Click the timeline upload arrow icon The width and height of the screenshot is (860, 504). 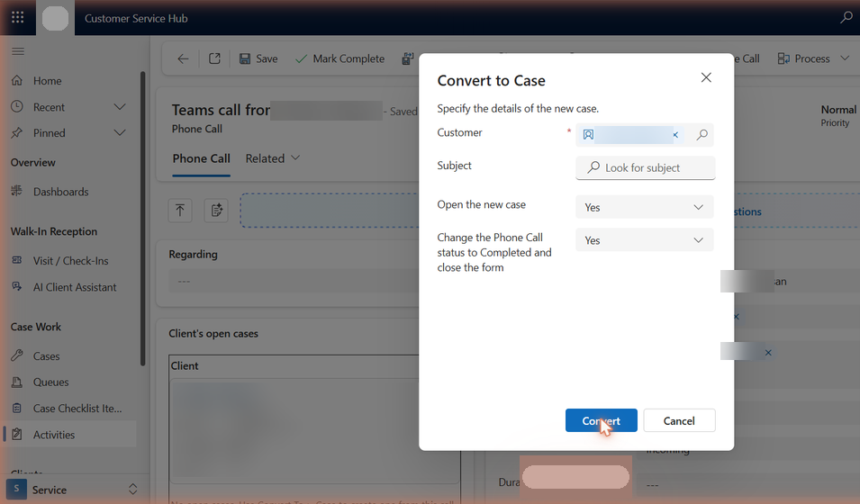(180, 210)
